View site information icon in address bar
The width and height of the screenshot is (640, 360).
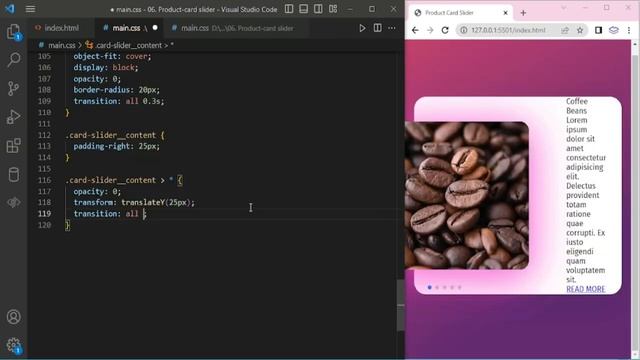coord(464,30)
